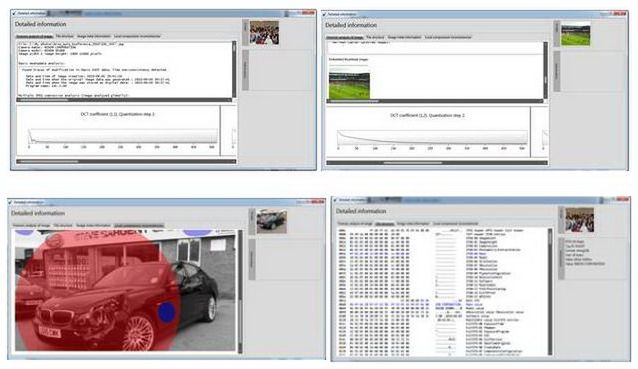Open Image meta information tab in hex dump window
The width and height of the screenshot is (638, 369).
413,224
